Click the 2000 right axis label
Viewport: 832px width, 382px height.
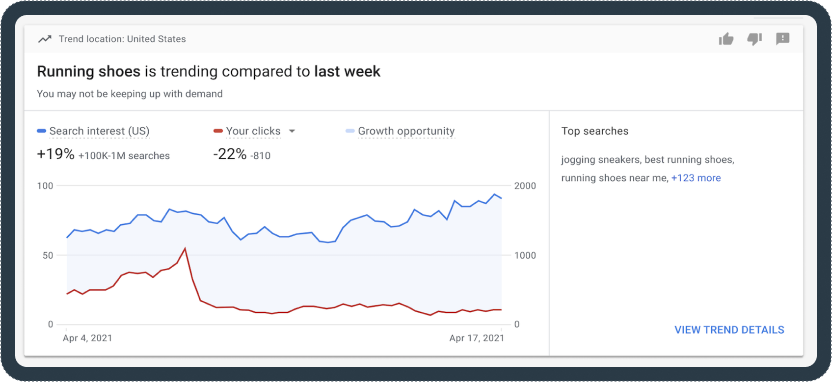[x=525, y=186]
